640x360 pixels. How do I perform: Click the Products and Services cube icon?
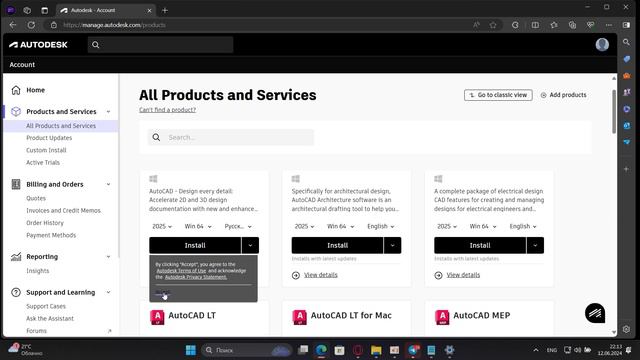pyautogui.click(x=16, y=111)
